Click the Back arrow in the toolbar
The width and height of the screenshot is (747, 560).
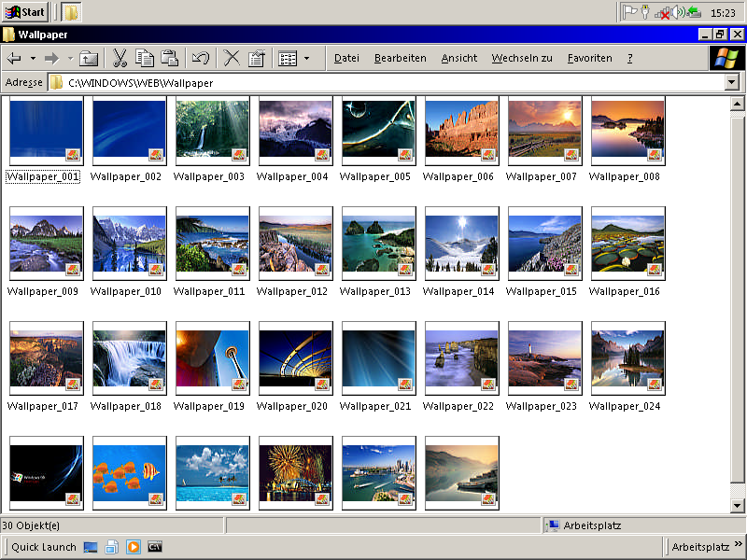[15, 58]
